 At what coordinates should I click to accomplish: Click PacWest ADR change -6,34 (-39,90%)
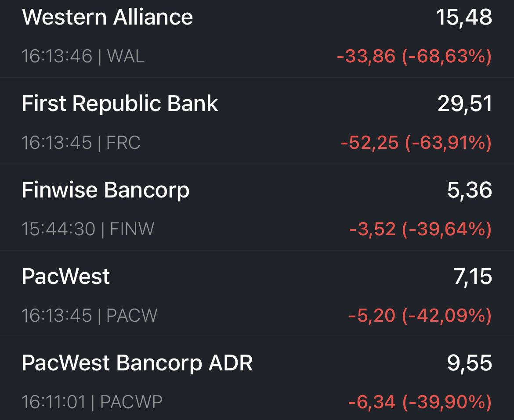coord(420,402)
